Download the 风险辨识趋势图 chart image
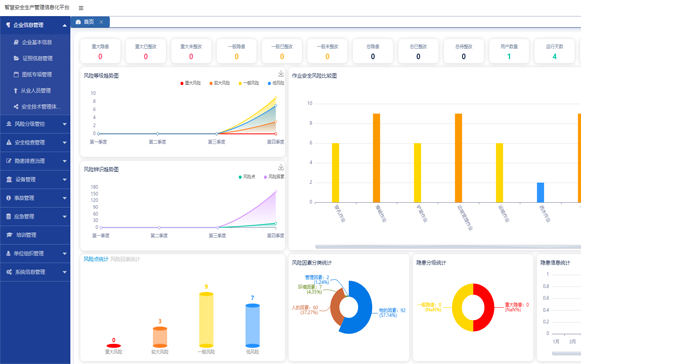The image size is (678, 364). pyautogui.click(x=281, y=167)
